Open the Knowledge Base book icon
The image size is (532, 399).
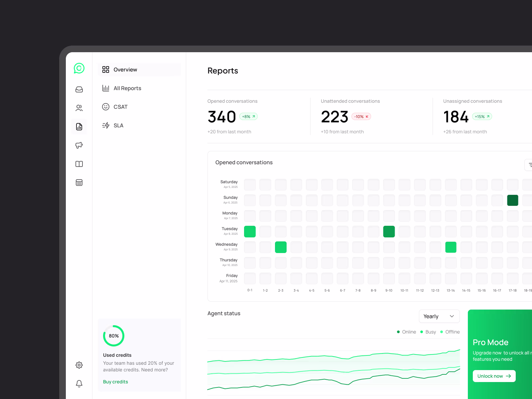(x=79, y=164)
